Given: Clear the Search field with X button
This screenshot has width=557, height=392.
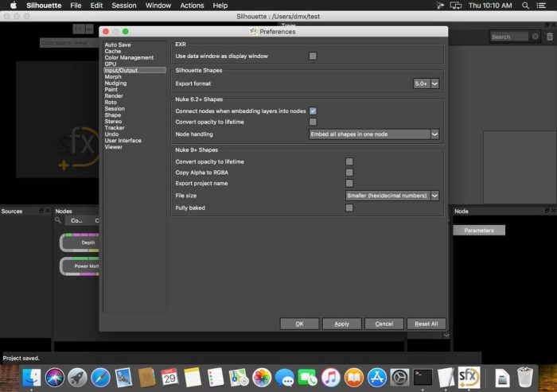Looking at the screenshot, I should tap(536, 37).
